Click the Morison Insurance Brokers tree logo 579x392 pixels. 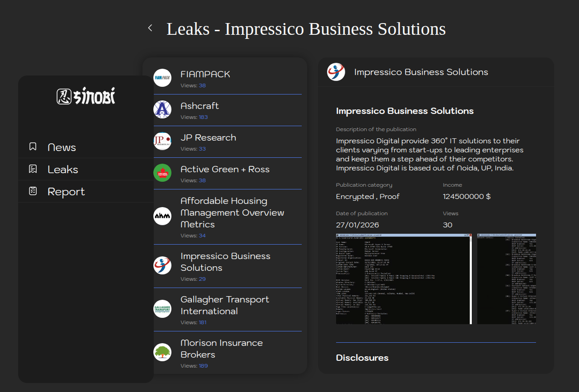pos(162,352)
